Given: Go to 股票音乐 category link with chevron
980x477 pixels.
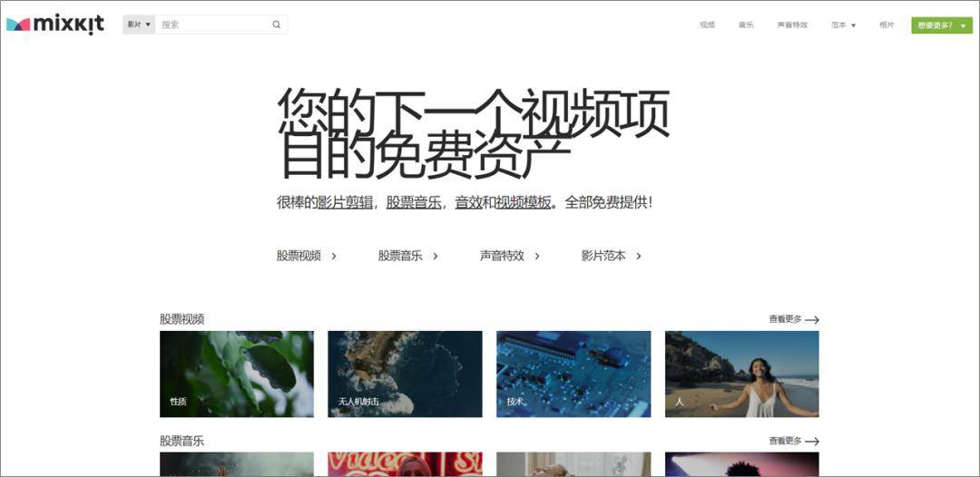Looking at the screenshot, I should point(407,256).
